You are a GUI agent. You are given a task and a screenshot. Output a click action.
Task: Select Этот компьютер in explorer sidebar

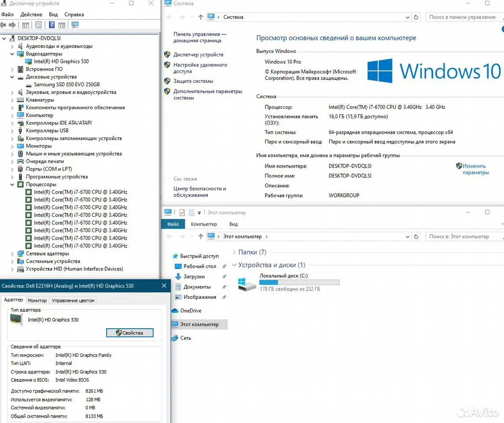pyautogui.click(x=199, y=324)
